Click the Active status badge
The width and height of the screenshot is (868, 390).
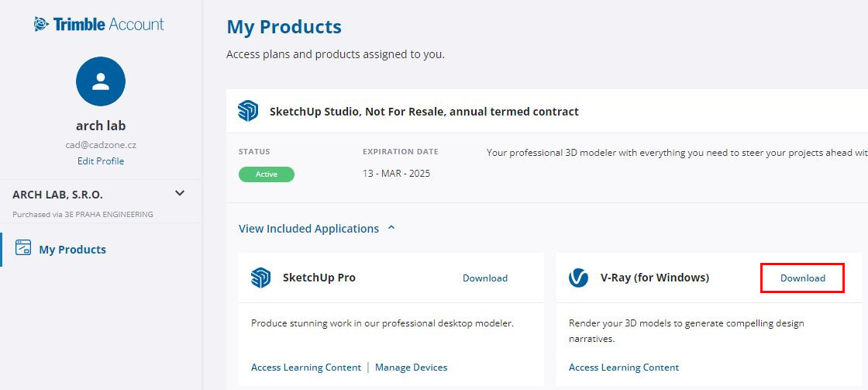267,174
